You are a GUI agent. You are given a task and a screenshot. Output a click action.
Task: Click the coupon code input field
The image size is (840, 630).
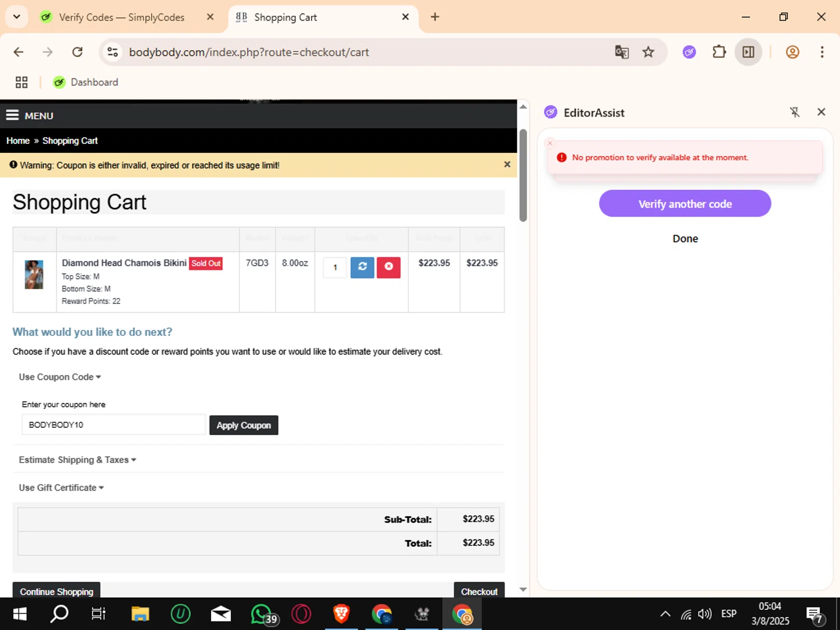[114, 424]
